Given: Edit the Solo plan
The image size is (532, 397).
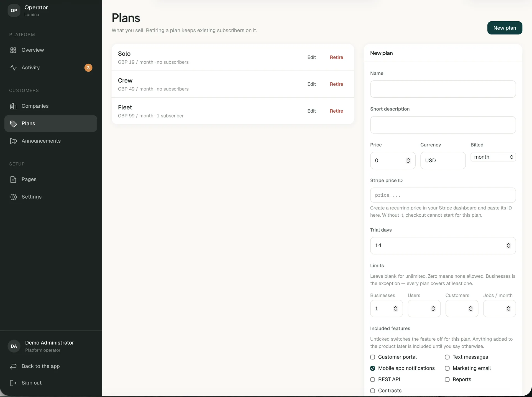Looking at the screenshot, I should [311, 57].
